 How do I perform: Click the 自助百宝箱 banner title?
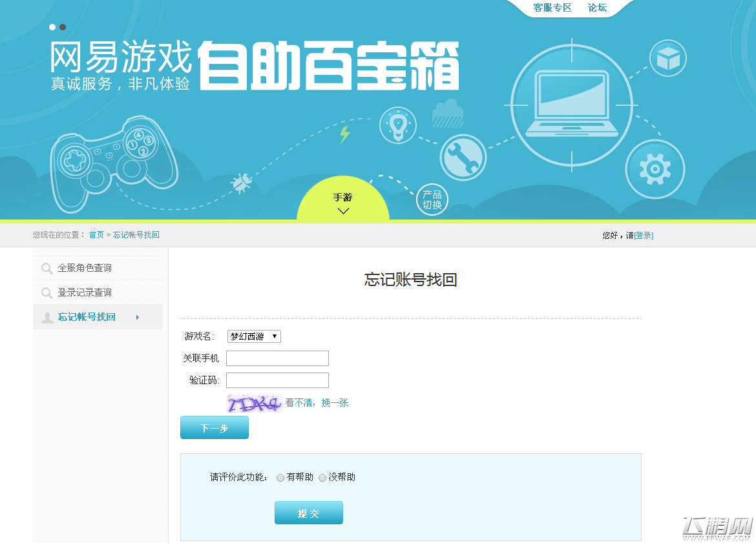tap(328, 65)
